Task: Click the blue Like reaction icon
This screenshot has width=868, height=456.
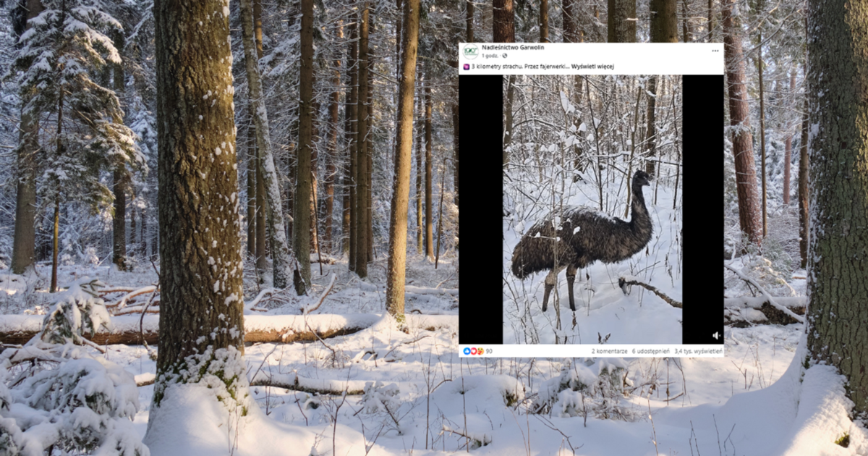Action: [467, 351]
